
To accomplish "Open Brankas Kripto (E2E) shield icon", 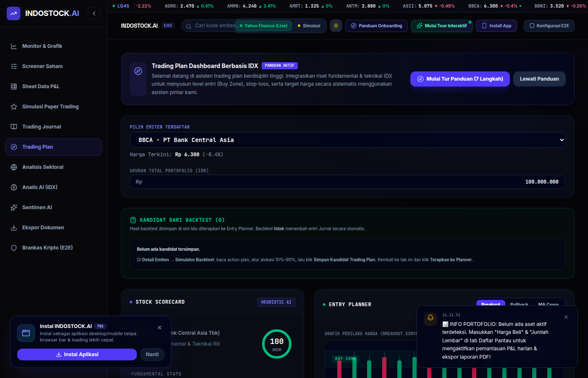I will pyautogui.click(x=14, y=248).
